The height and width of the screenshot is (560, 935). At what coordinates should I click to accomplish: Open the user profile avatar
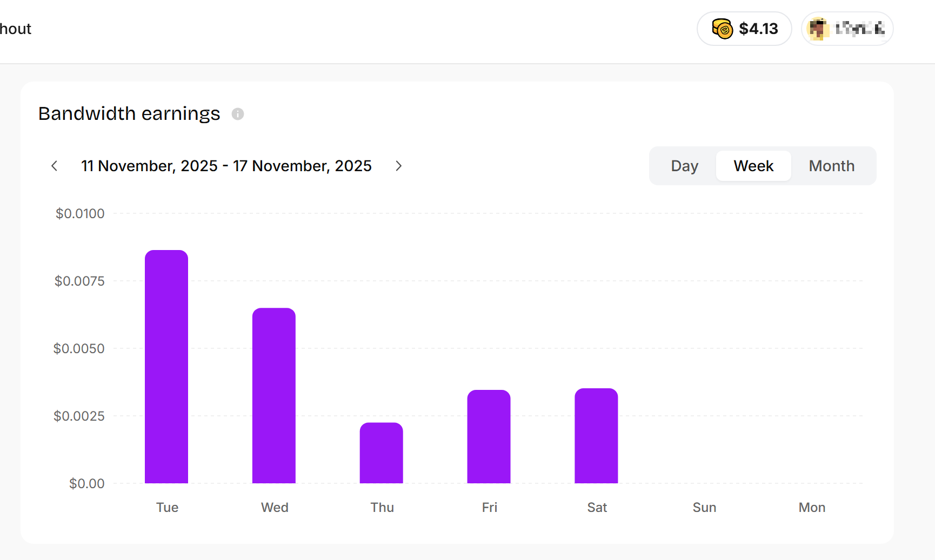(818, 29)
